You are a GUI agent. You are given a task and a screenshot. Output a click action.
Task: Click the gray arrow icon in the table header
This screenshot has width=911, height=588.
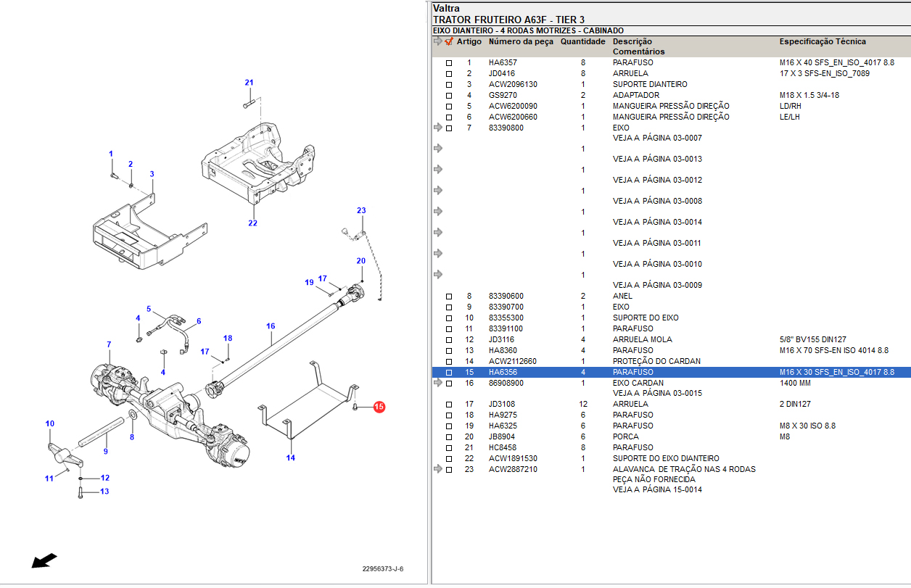coord(437,41)
